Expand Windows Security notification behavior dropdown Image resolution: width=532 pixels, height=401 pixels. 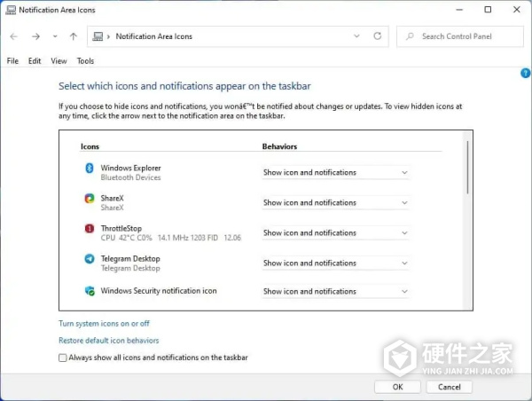click(335, 292)
